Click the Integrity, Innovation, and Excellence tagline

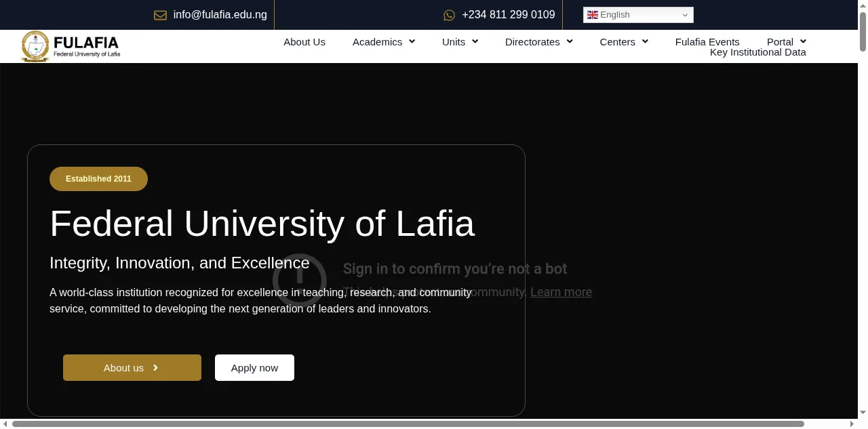pyautogui.click(x=180, y=263)
